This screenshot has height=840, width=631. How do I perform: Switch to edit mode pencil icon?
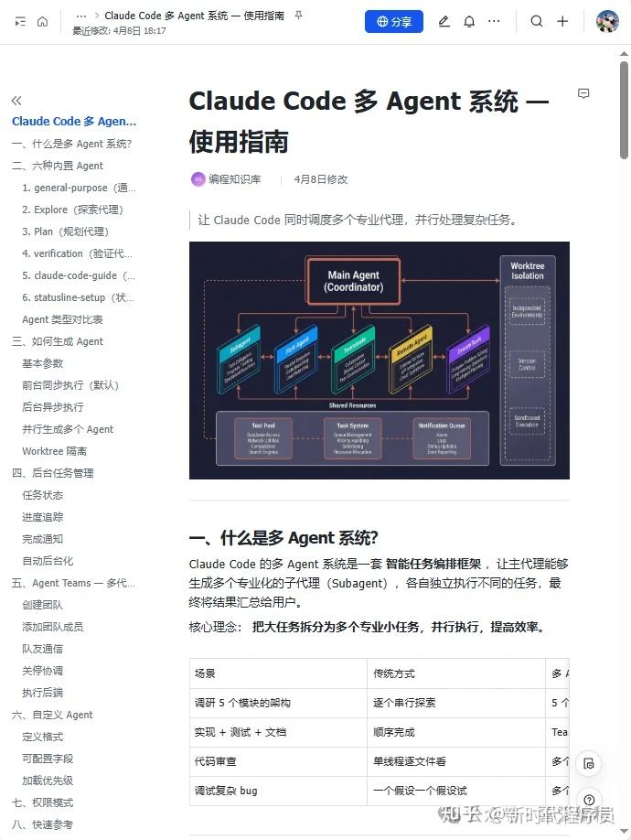[x=444, y=21]
